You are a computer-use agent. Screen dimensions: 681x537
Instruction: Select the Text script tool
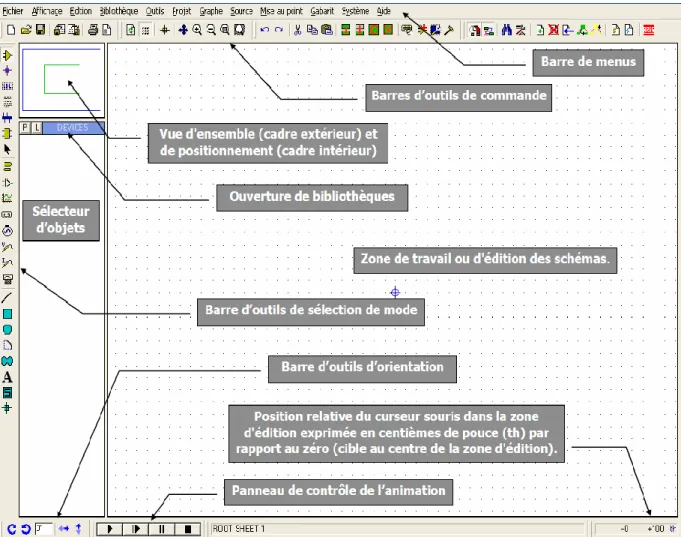point(7,102)
